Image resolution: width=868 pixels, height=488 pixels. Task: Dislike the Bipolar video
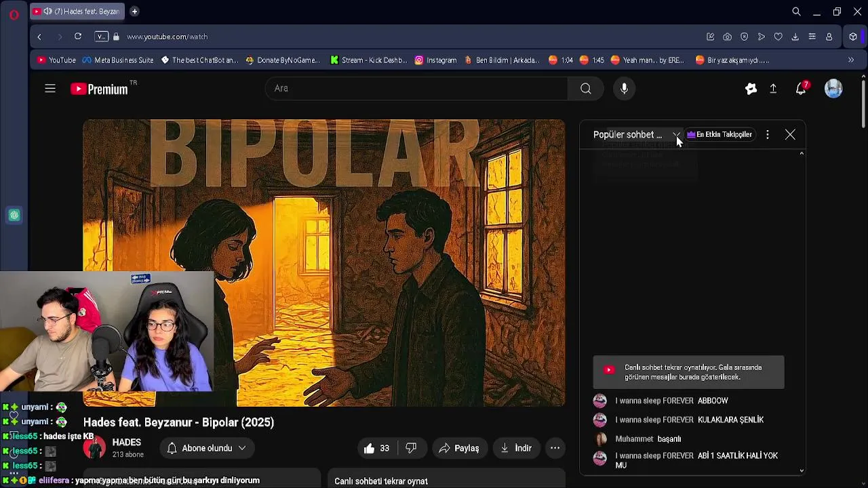click(x=411, y=448)
